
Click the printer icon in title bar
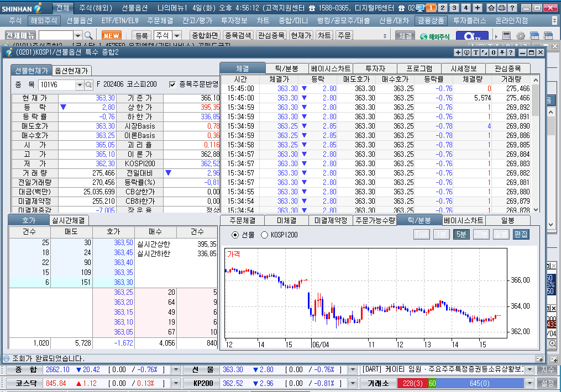click(502, 8)
